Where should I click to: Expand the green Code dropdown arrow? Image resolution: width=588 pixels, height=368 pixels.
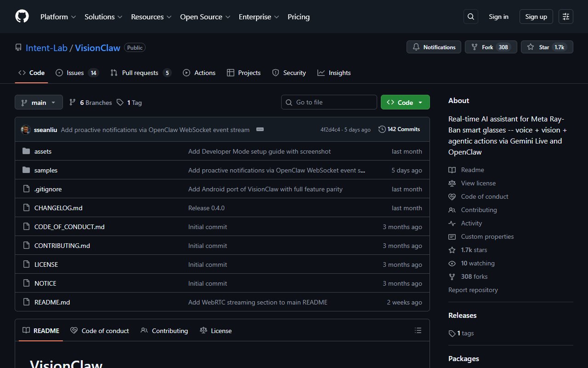tap(420, 102)
